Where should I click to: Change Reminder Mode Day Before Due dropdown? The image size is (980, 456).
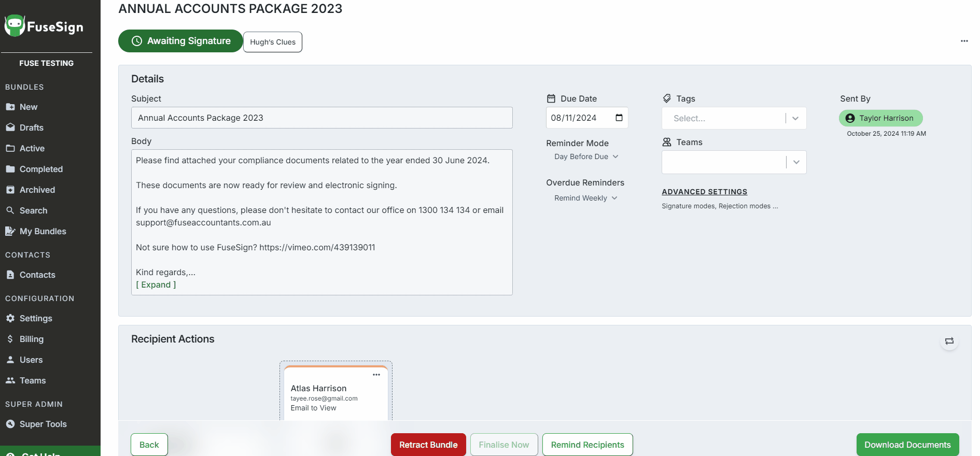(x=586, y=156)
